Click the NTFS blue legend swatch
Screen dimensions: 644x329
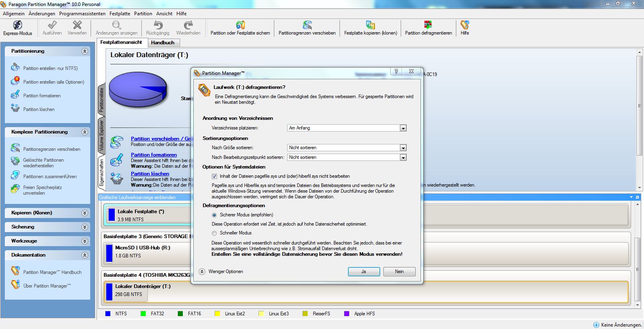[108, 313]
